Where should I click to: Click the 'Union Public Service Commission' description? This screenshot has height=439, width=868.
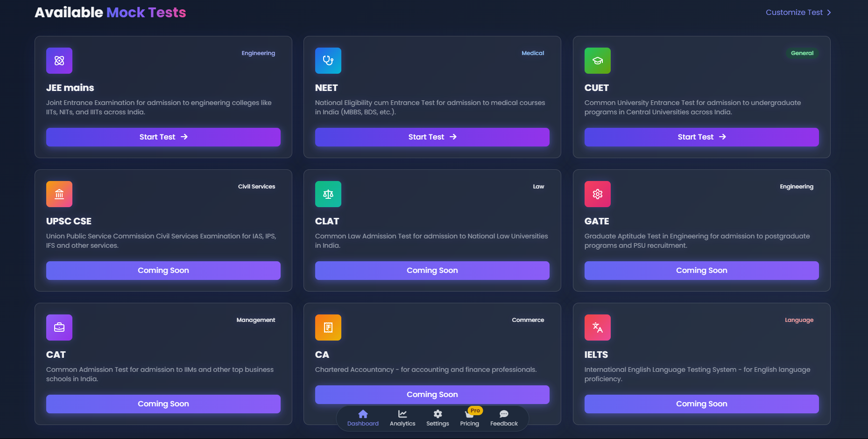[x=161, y=241]
